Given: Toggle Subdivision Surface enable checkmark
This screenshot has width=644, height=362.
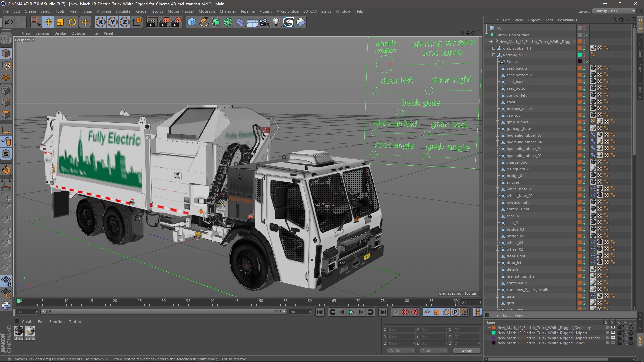Looking at the screenshot, I should coord(587,35).
